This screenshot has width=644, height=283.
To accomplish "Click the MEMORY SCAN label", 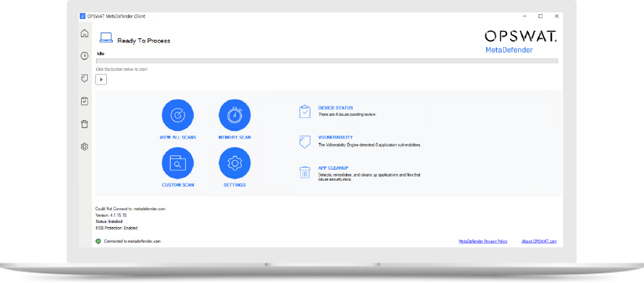I will tap(234, 137).
